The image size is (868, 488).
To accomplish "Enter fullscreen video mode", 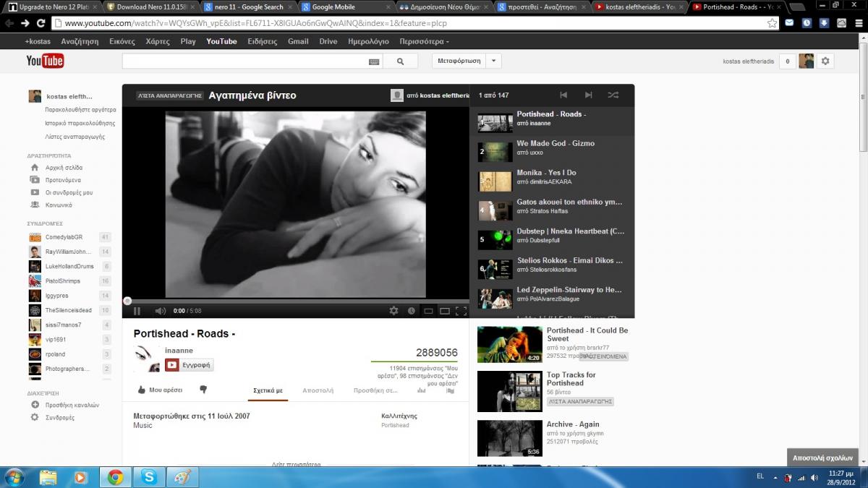I will [461, 311].
